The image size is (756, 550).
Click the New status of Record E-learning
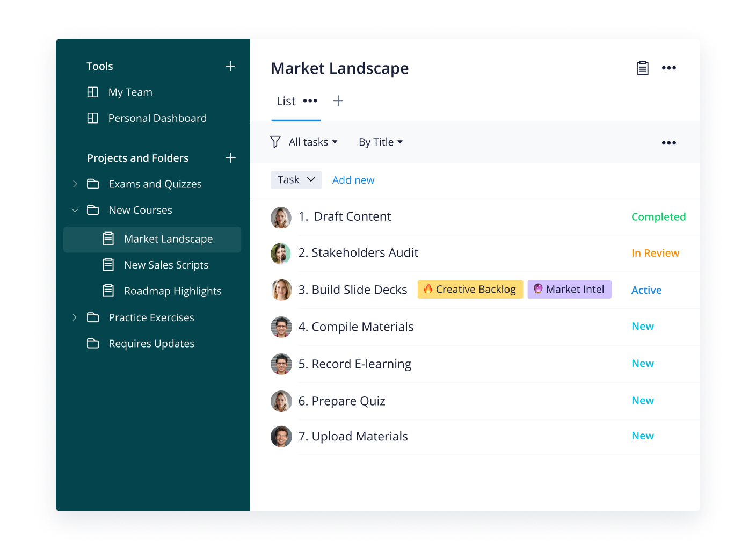click(x=643, y=363)
